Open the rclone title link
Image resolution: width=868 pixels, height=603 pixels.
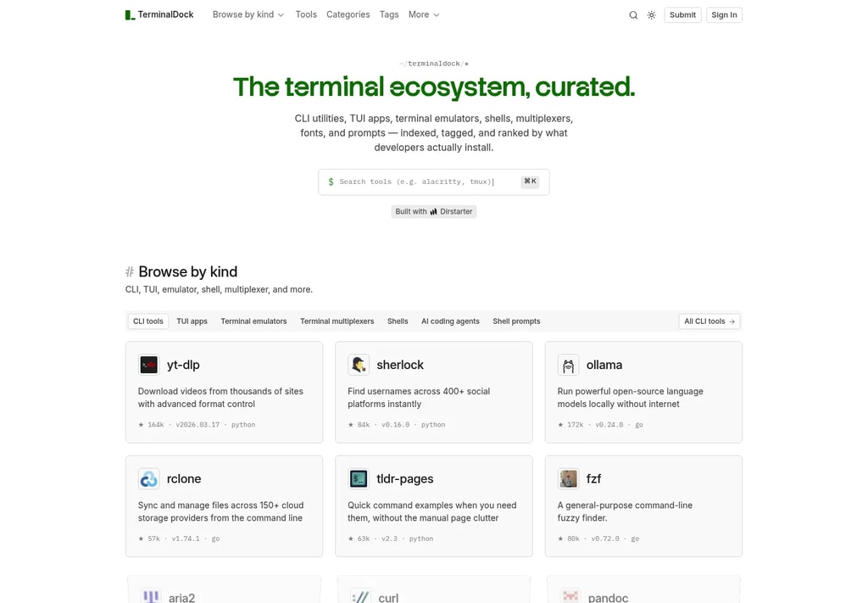tap(184, 479)
